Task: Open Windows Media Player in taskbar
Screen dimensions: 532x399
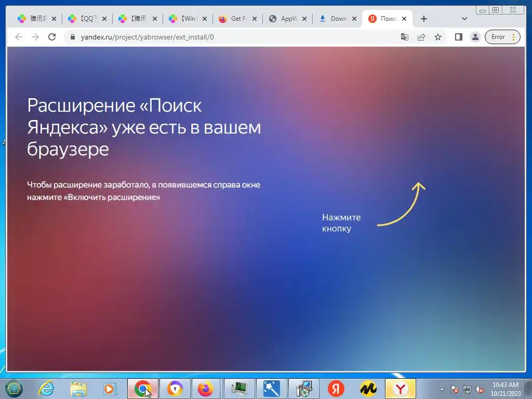Action: pyautogui.click(x=110, y=389)
